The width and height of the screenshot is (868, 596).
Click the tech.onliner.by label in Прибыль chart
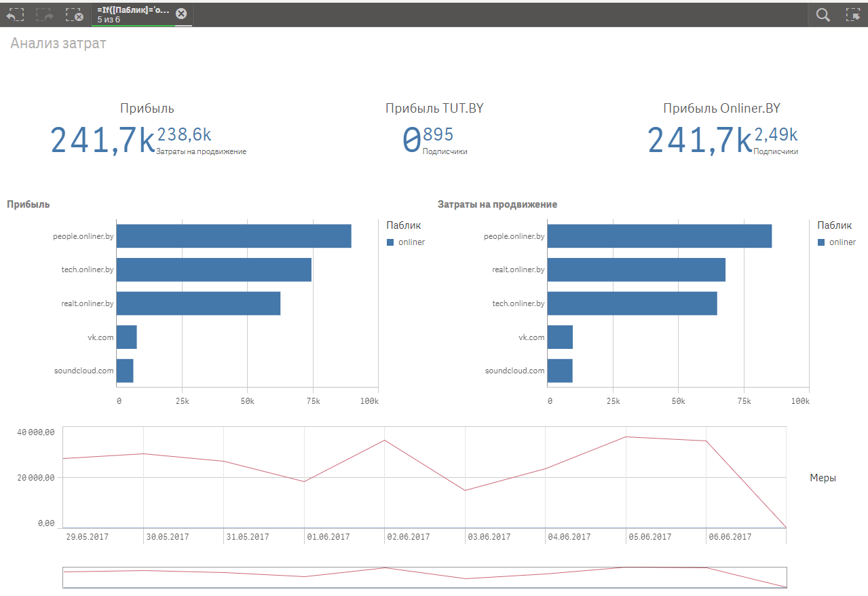coord(88,269)
